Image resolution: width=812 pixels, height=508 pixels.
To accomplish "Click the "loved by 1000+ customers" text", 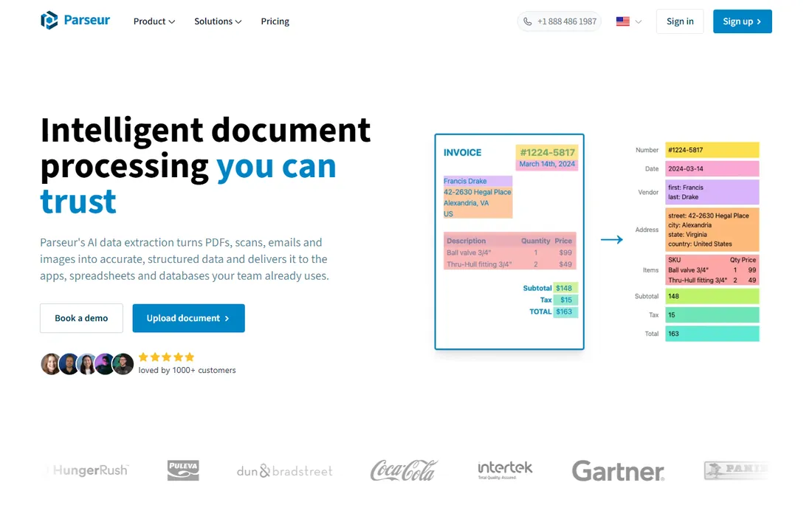I will click(187, 370).
